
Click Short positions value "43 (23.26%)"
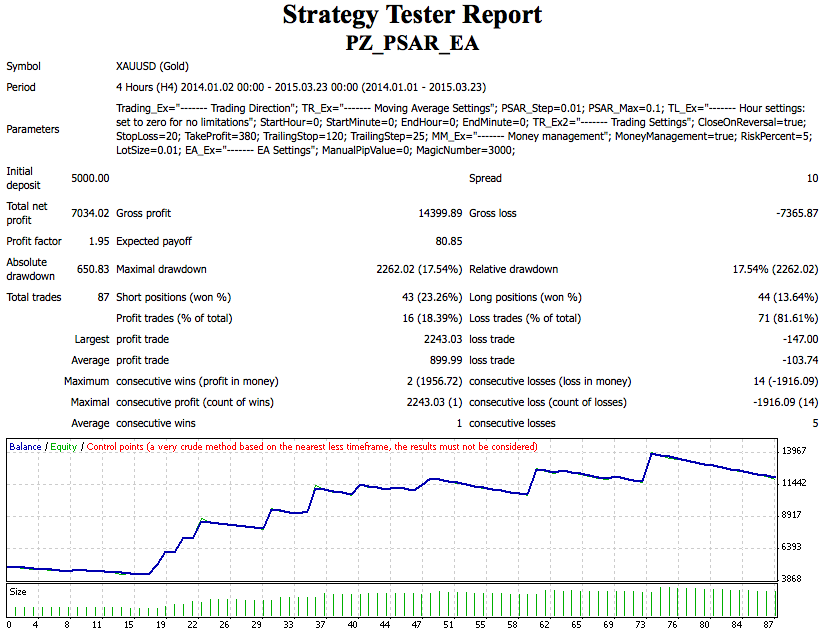tap(432, 297)
